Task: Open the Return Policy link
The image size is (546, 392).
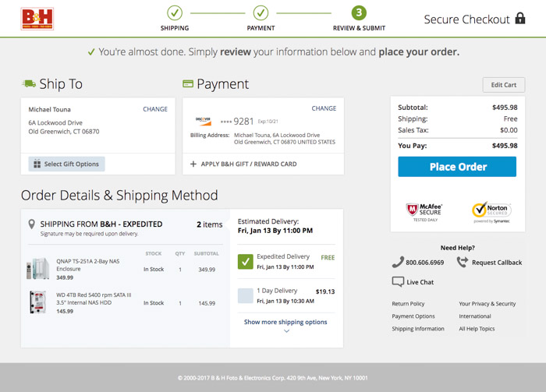Action: tap(408, 304)
